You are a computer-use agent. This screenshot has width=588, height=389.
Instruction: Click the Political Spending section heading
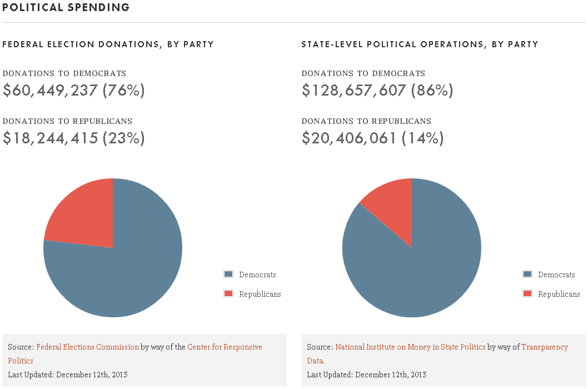(66, 8)
